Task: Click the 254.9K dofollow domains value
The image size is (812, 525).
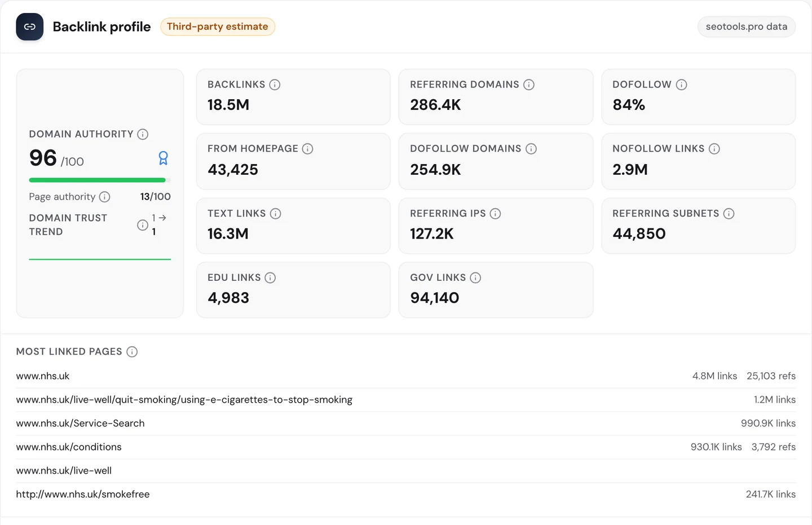Action: [435, 170]
